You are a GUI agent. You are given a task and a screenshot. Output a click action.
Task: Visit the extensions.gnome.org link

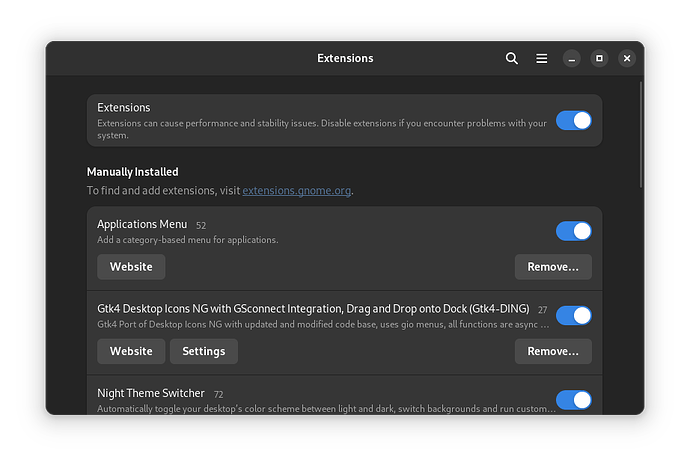(296, 190)
